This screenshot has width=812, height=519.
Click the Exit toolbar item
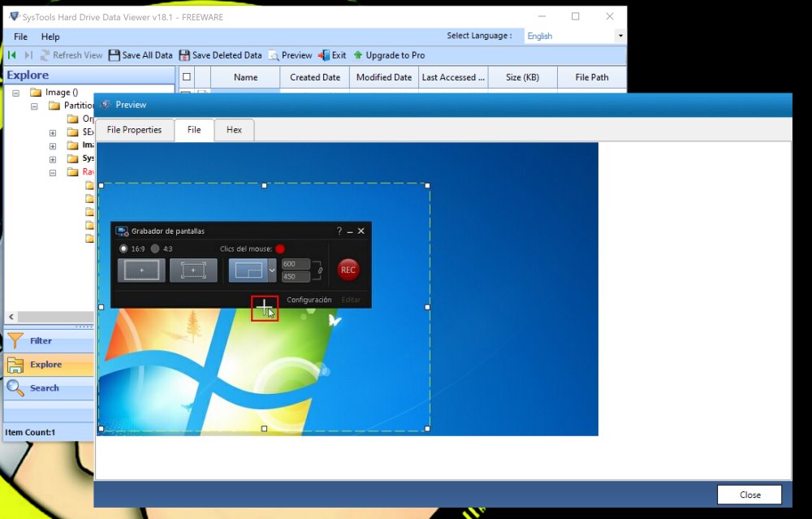tap(332, 55)
